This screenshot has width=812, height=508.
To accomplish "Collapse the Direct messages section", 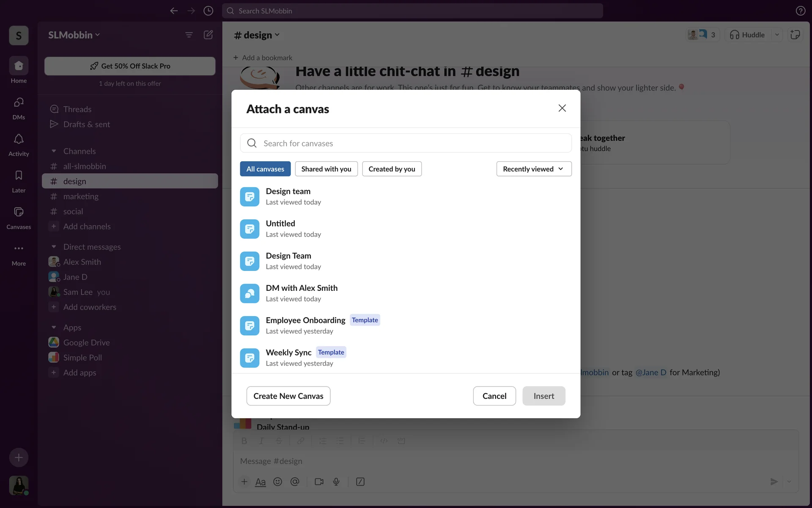I will pos(54,247).
